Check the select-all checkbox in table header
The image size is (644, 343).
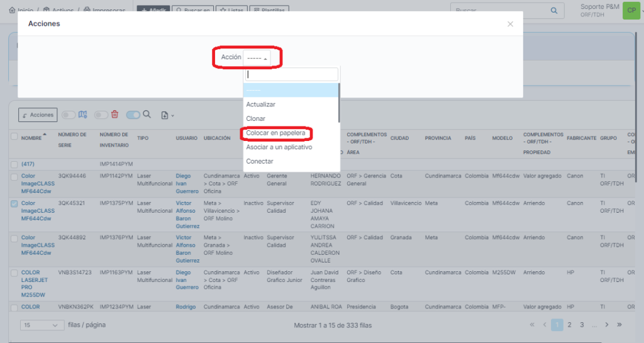pos(14,137)
